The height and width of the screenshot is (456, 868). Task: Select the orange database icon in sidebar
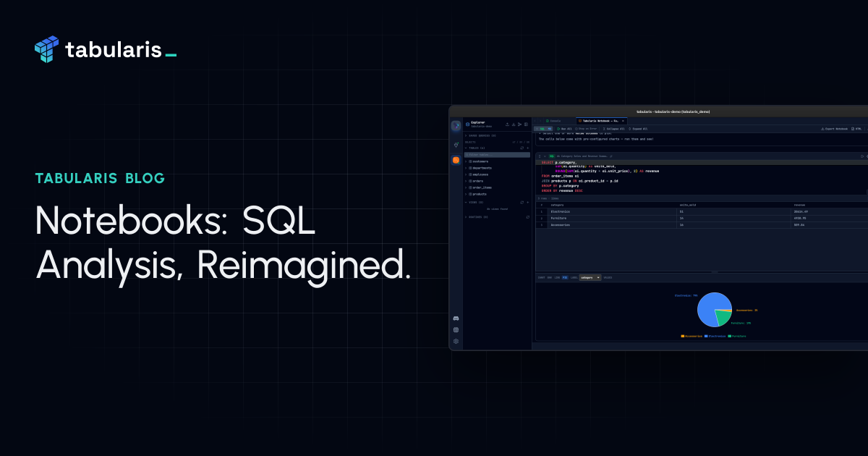[x=456, y=160]
